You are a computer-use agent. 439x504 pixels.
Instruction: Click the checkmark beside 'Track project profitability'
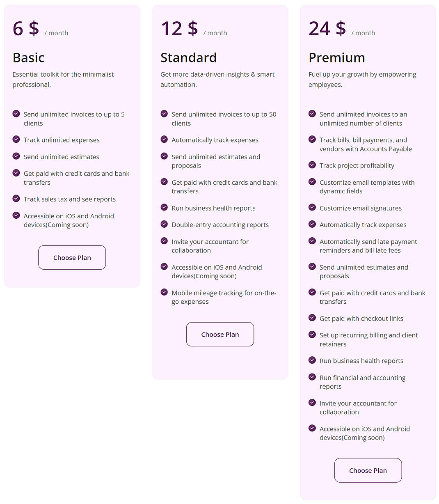click(312, 165)
